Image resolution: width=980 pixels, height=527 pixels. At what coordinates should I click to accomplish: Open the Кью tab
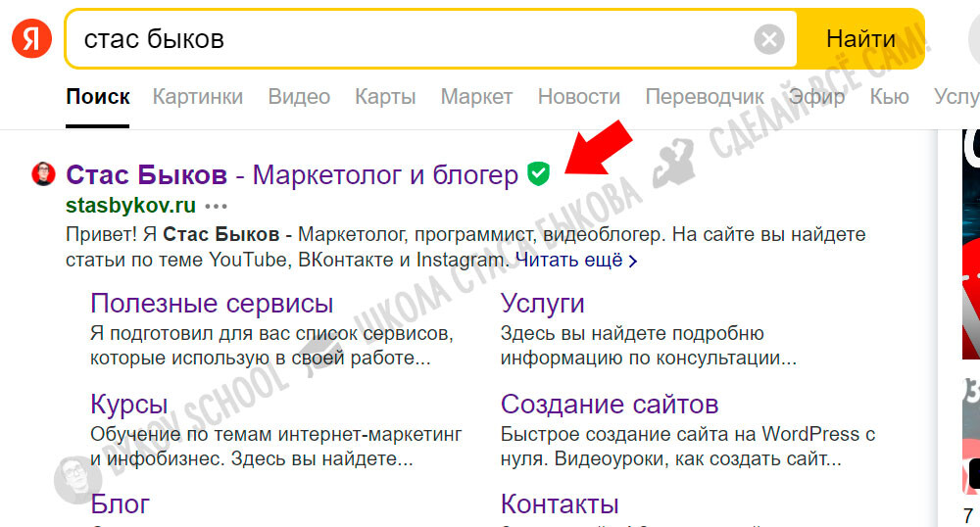[x=889, y=96]
